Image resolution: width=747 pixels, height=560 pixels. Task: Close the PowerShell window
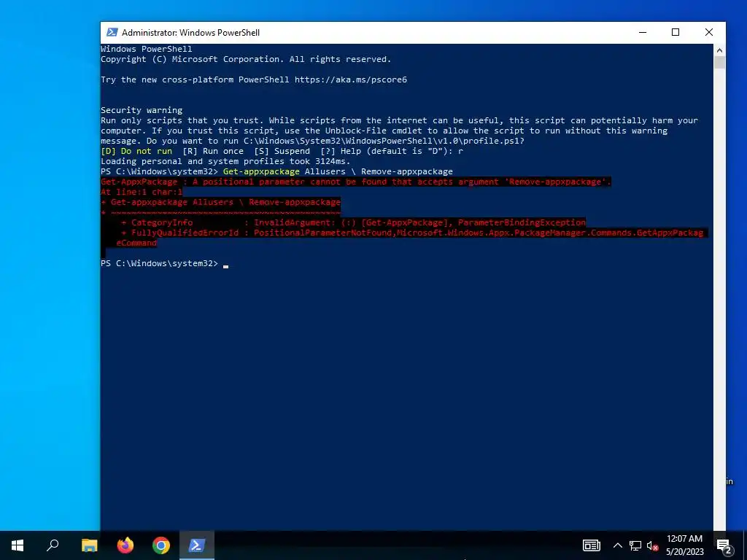(709, 32)
